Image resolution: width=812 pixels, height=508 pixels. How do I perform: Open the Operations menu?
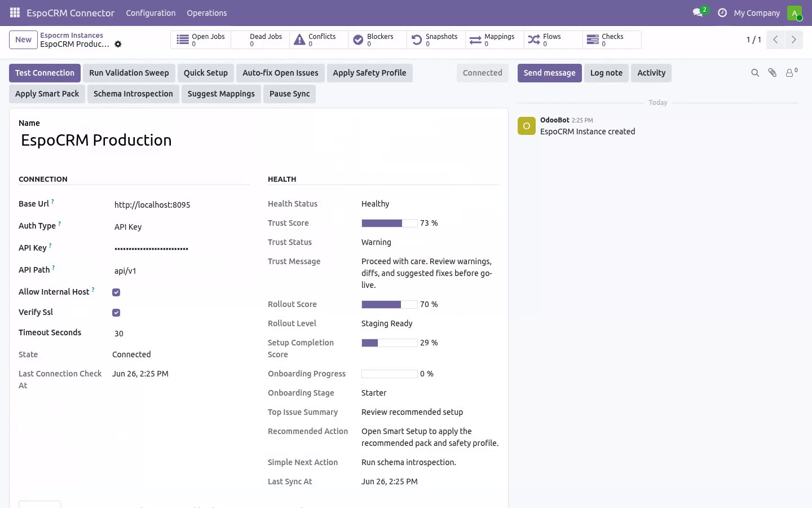click(x=207, y=12)
